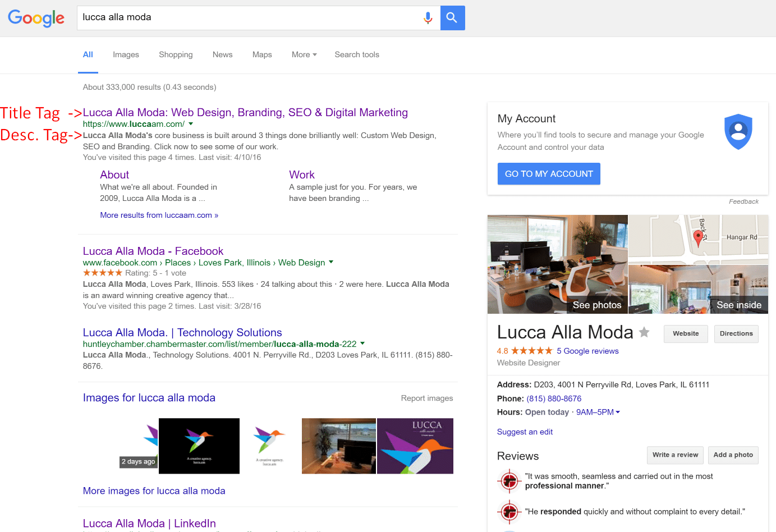This screenshot has width=776, height=532.
Task: Click the GO TO MY ACCOUNT button
Action: [549, 174]
